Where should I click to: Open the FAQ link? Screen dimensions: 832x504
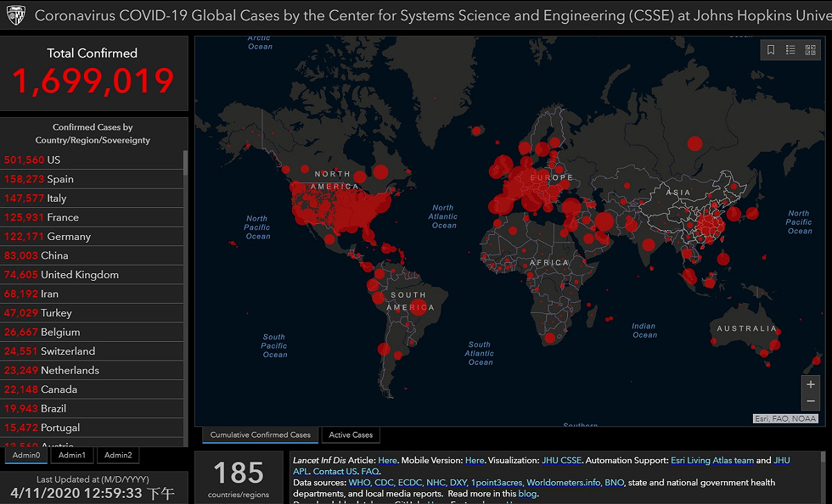370,471
